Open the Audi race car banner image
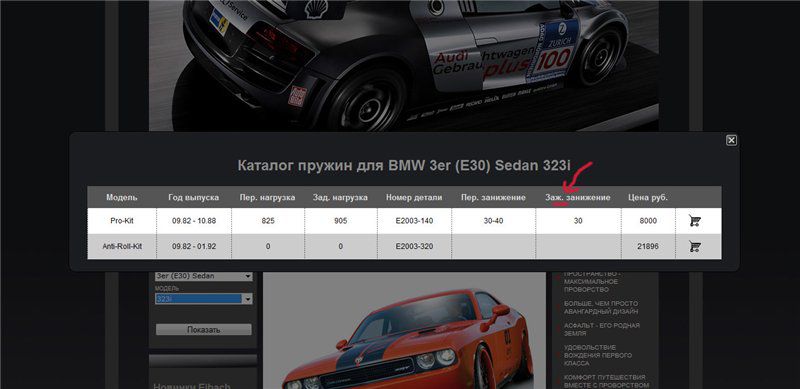800x389 pixels. [x=404, y=66]
